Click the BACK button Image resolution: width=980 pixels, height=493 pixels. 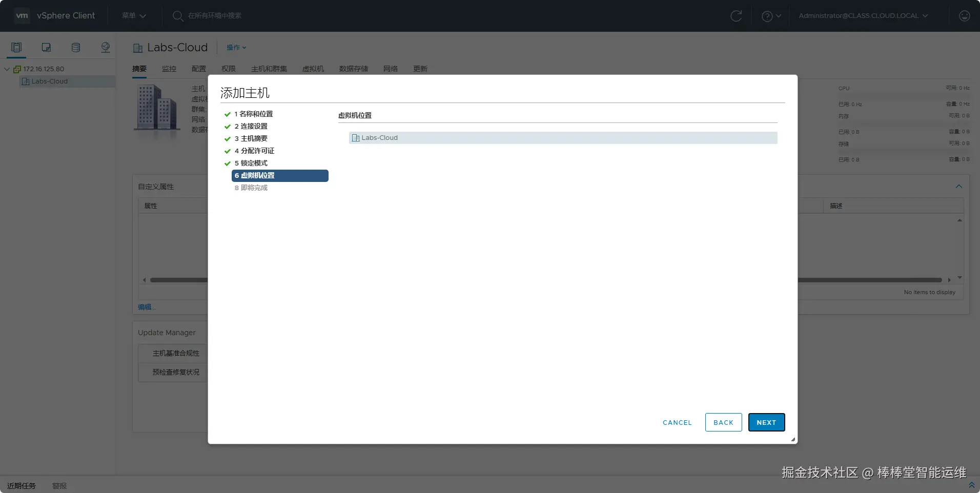coord(723,422)
